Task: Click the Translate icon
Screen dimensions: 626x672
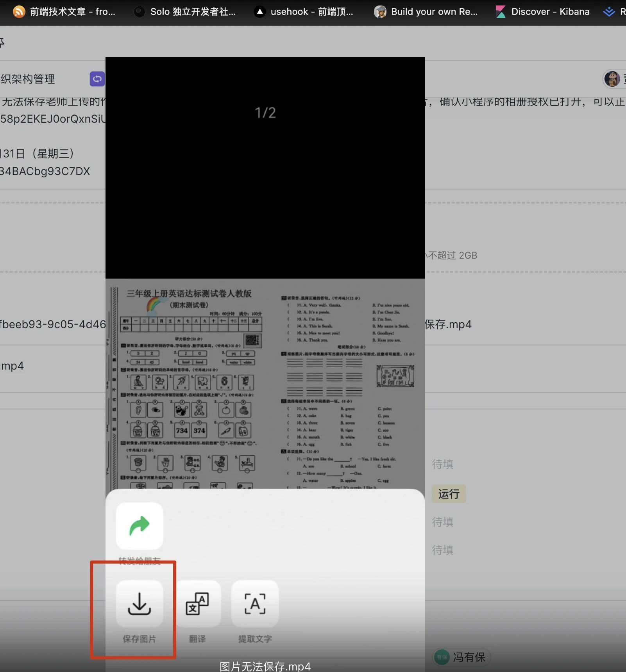Action: coord(197,604)
